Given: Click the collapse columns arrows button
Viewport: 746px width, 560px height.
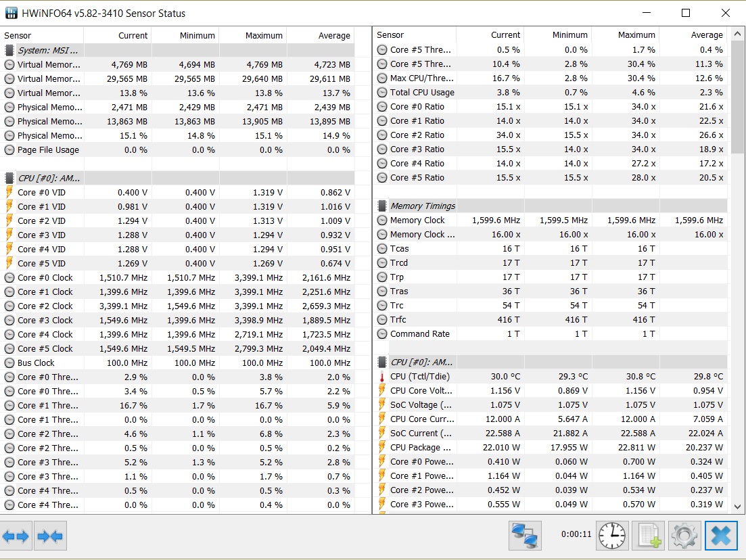Looking at the screenshot, I should point(51,536).
